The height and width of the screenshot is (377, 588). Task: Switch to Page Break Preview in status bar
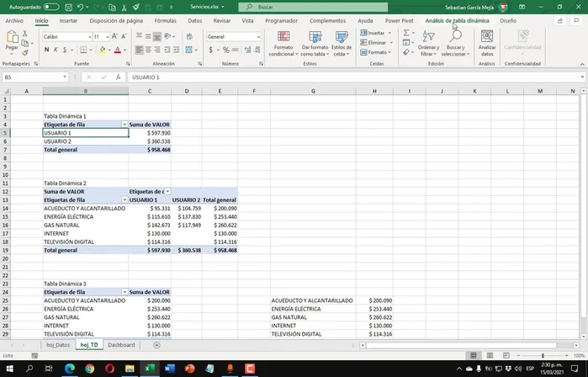(506, 356)
